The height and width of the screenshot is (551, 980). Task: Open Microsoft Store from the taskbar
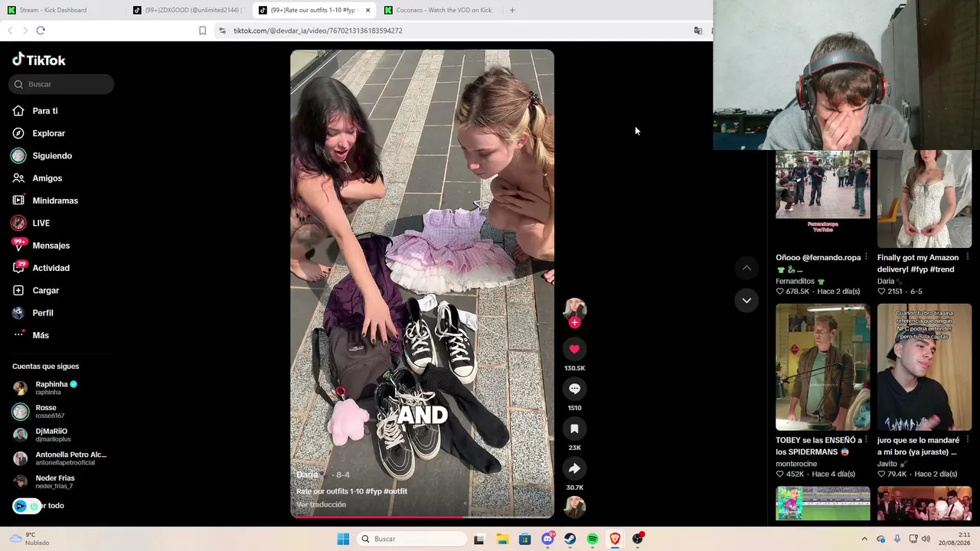[524, 539]
